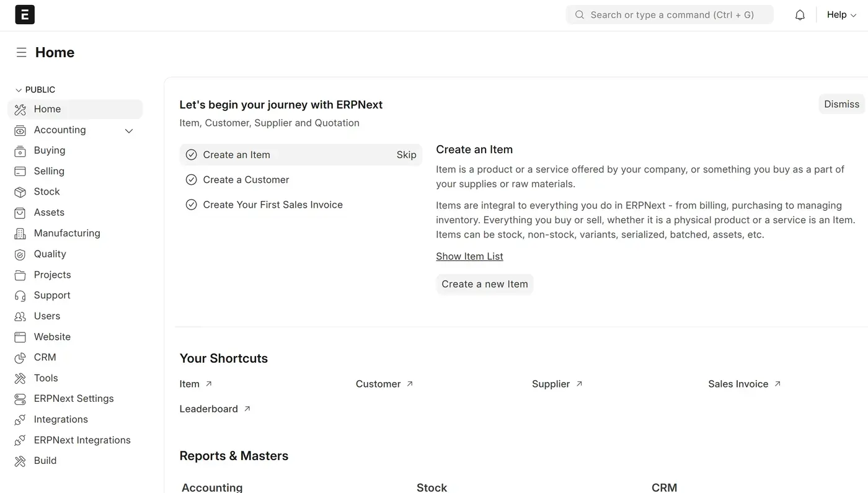Open the Manufacturing workspace icon
The height and width of the screenshot is (493, 868).
coord(20,234)
